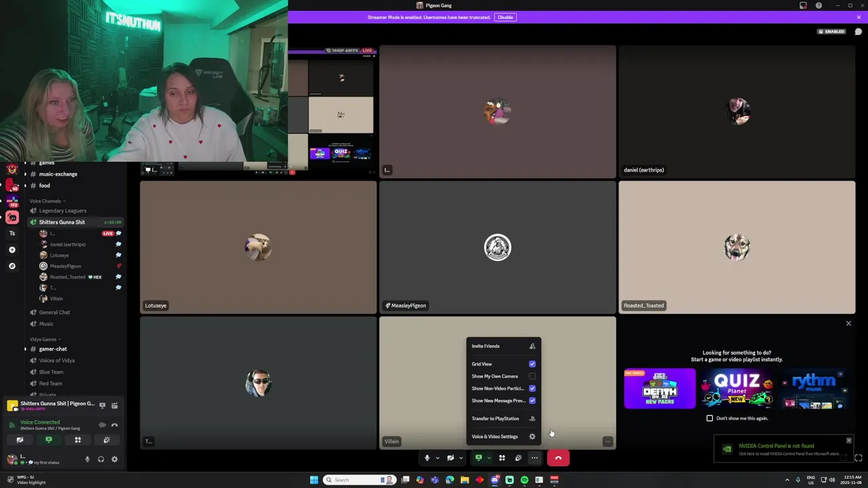Viewport: 868px width, 488px height.
Task: Launch Death by AI activity card
Action: 660,388
